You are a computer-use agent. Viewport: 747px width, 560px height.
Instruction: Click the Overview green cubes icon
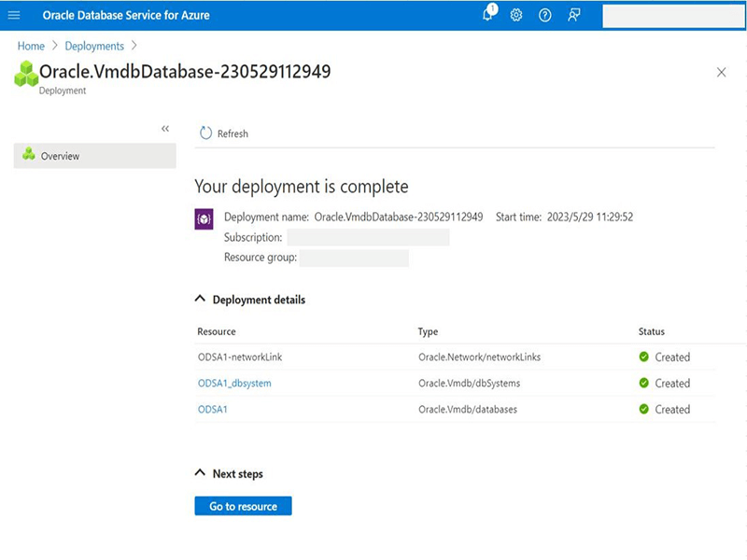click(x=29, y=154)
